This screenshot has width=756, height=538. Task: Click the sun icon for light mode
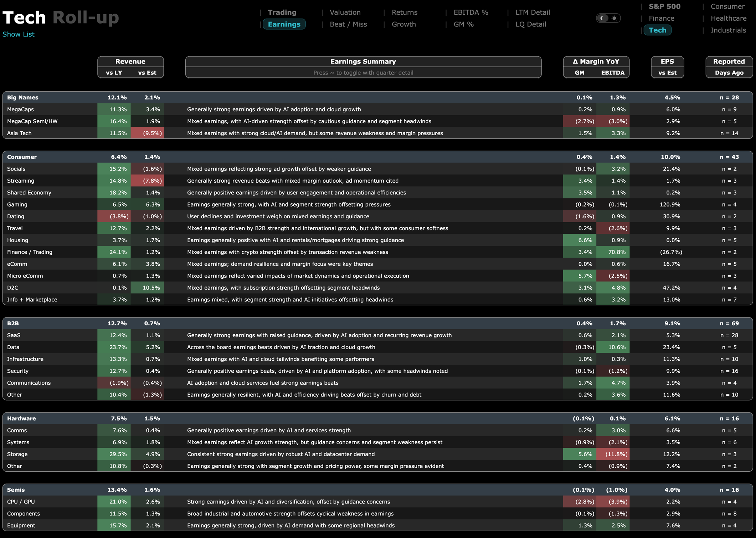point(614,18)
